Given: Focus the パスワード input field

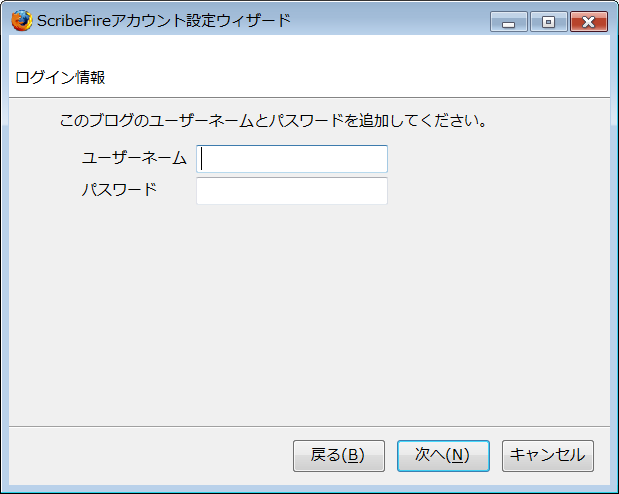Looking at the screenshot, I should (292, 191).
